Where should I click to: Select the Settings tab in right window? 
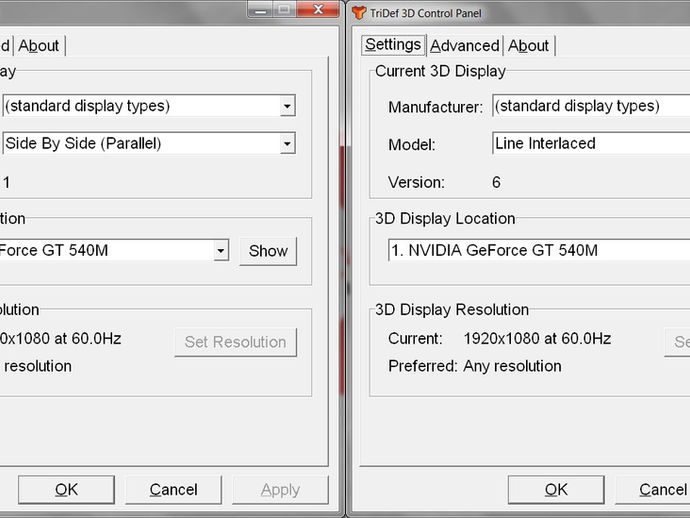pos(393,45)
